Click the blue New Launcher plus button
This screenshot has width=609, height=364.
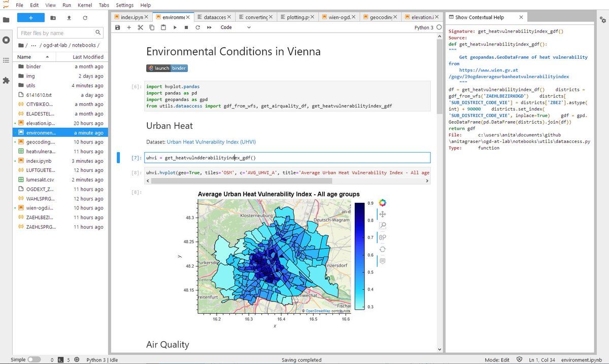point(31,18)
